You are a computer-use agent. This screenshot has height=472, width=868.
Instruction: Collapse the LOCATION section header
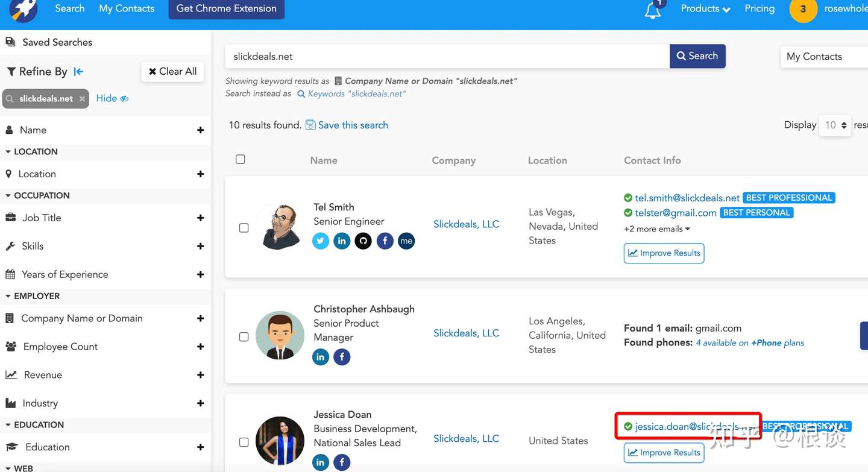pos(31,152)
